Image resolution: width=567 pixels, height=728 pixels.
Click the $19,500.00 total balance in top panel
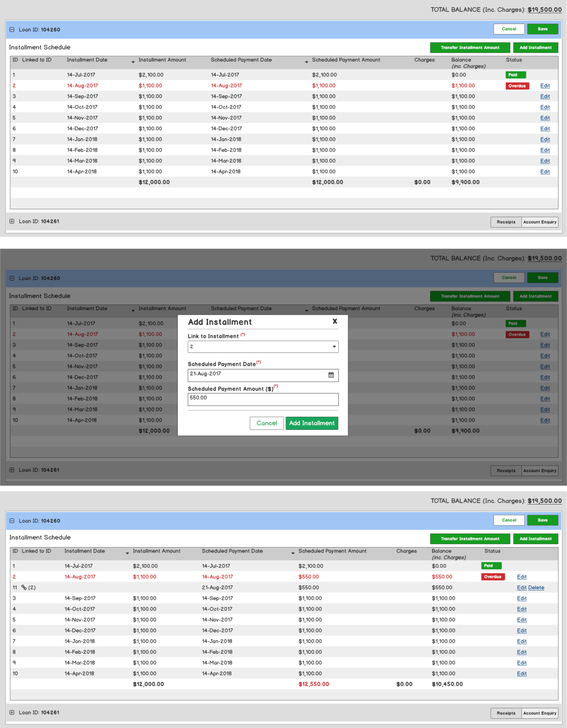(545, 9)
